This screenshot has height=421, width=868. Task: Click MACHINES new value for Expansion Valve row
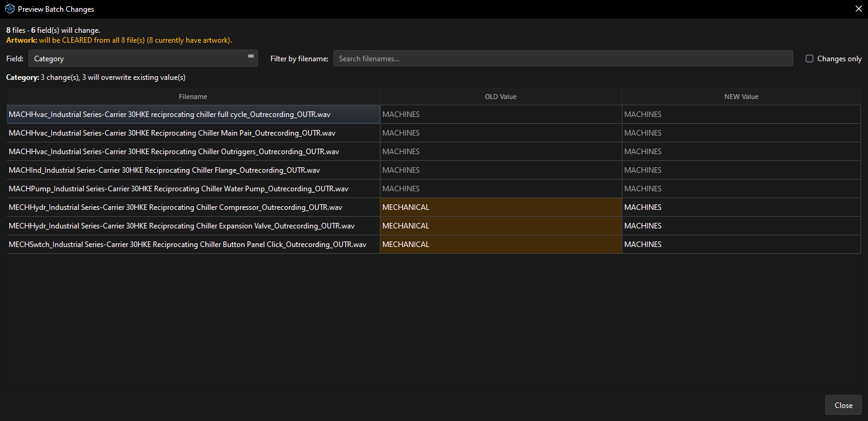tap(741, 226)
